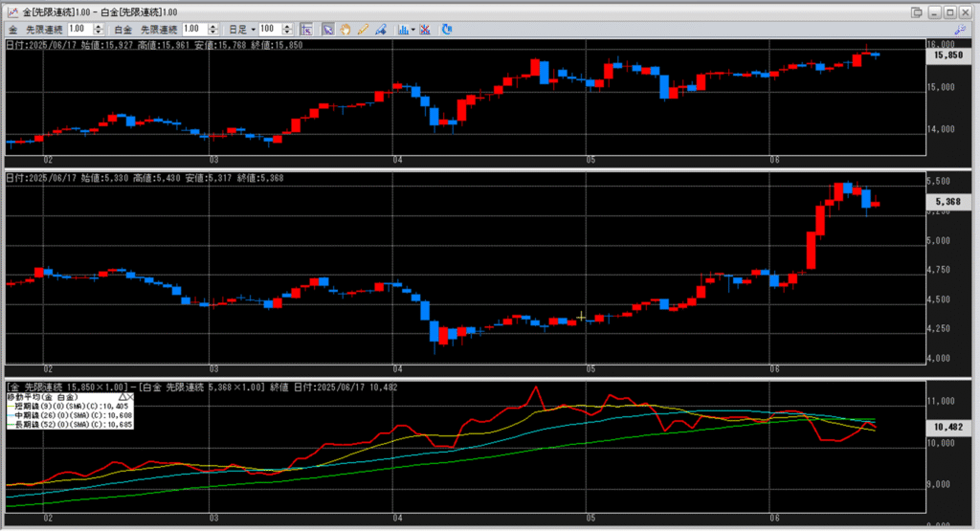
Task: Click the 14,000 label on gold price axis
Action: pos(940,129)
